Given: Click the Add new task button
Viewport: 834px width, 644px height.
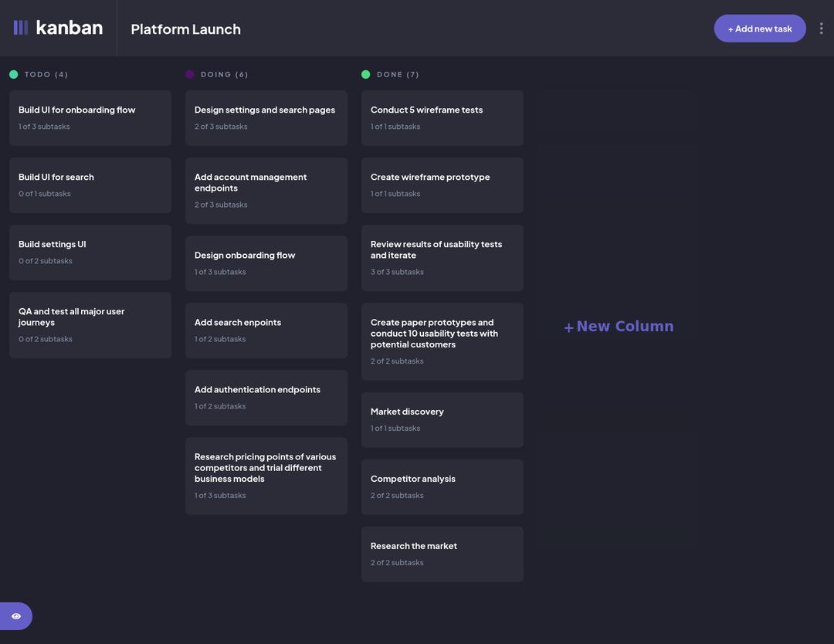Looking at the screenshot, I should pos(759,29).
